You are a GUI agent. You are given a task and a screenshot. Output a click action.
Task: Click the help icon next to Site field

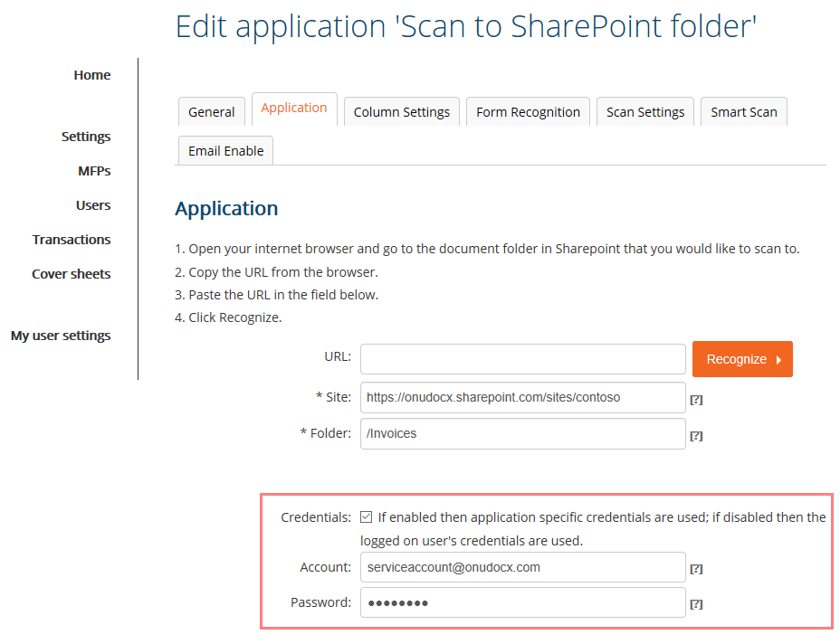coord(696,399)
